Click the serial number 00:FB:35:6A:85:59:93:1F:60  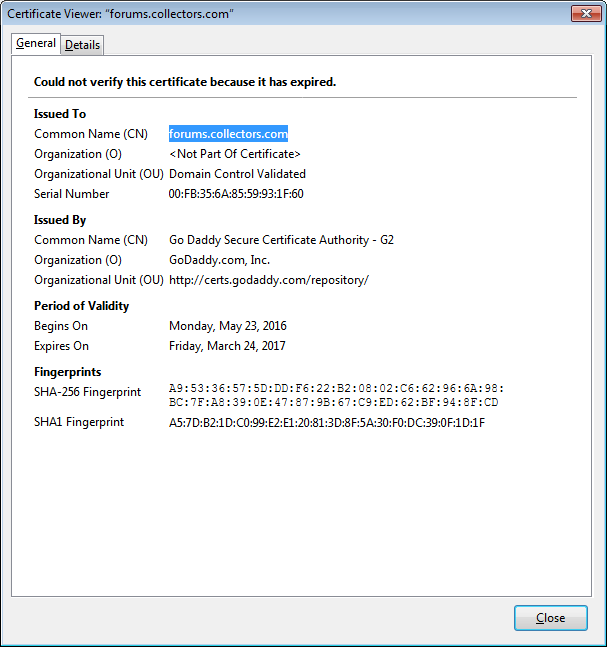(236, 194)
